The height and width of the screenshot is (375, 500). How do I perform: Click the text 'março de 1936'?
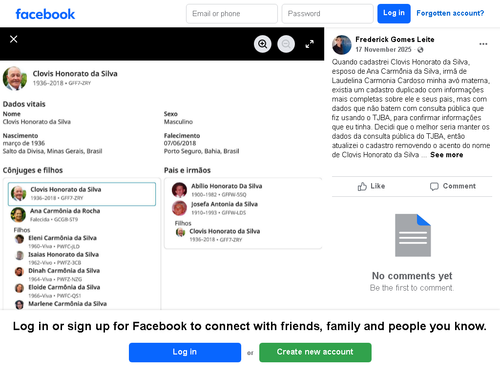click(24, 143)
